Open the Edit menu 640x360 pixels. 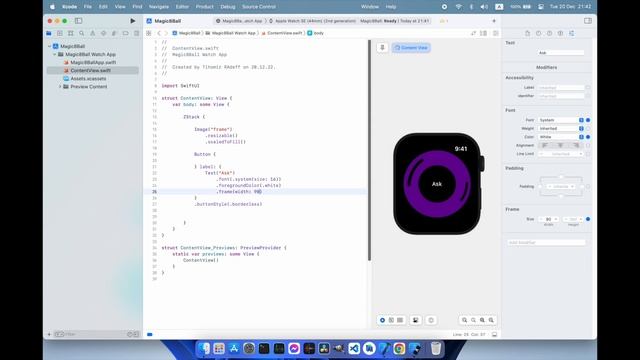(103, 7)
